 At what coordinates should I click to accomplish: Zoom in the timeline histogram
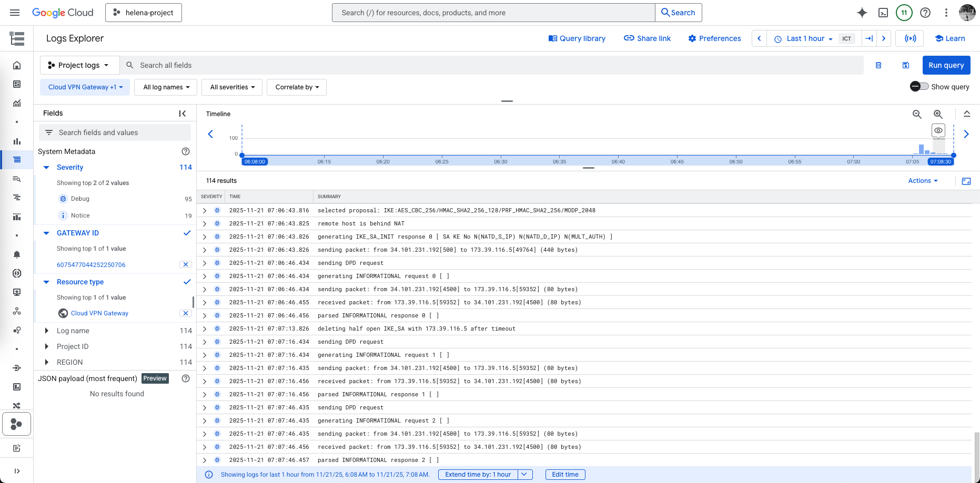click(938, 114)
